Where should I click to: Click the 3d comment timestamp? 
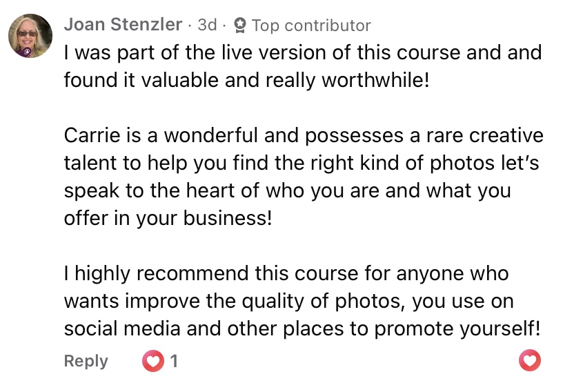[x=207, y=26]
